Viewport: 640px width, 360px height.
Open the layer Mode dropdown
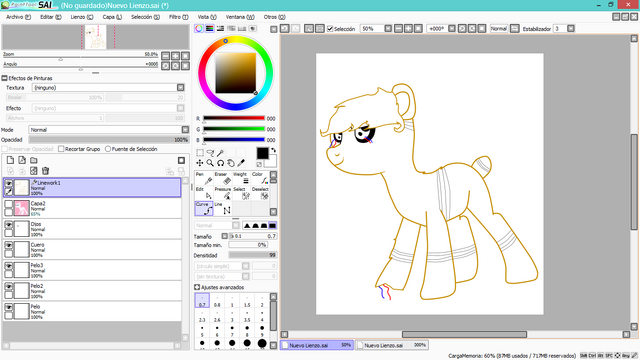coord(185,129)
